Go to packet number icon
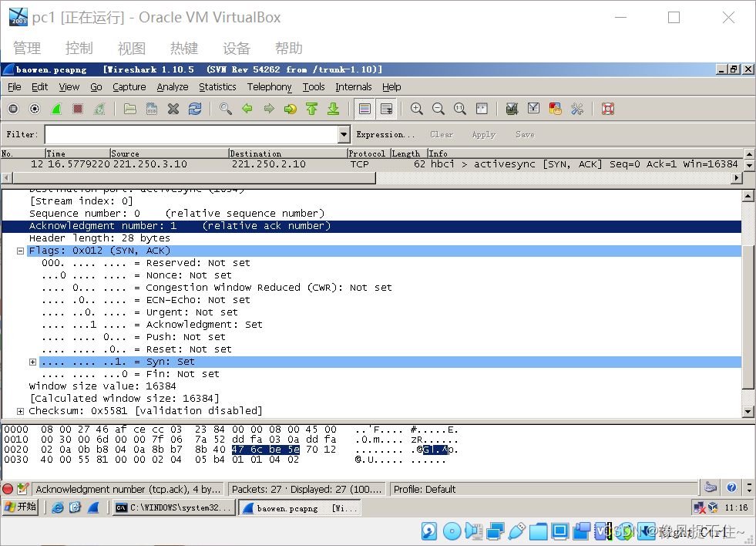The width and height of the screenshot is (756, 546). (x=291, y=109)
